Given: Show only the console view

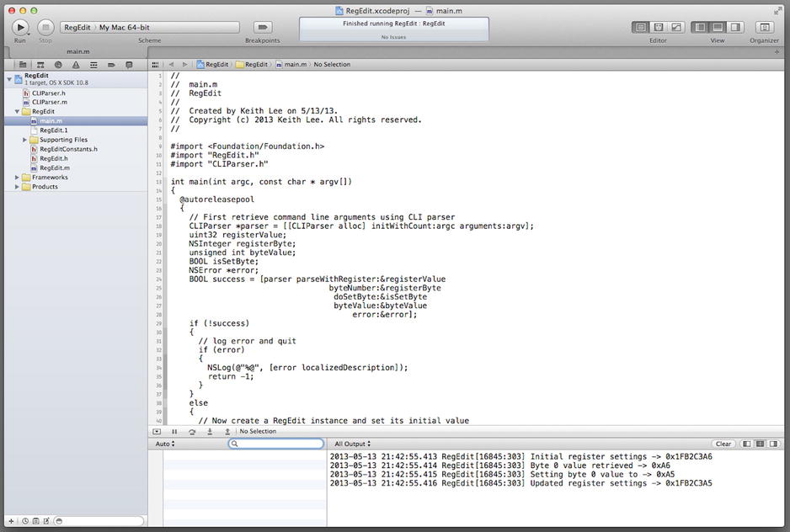Looking at the screenshot, I should click(773, 444).
